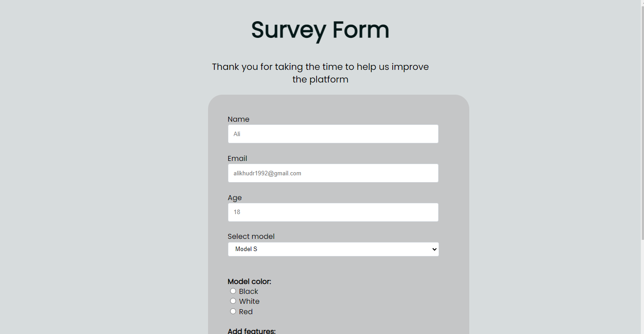Click the Name text input field

click(x=333, y=134)
